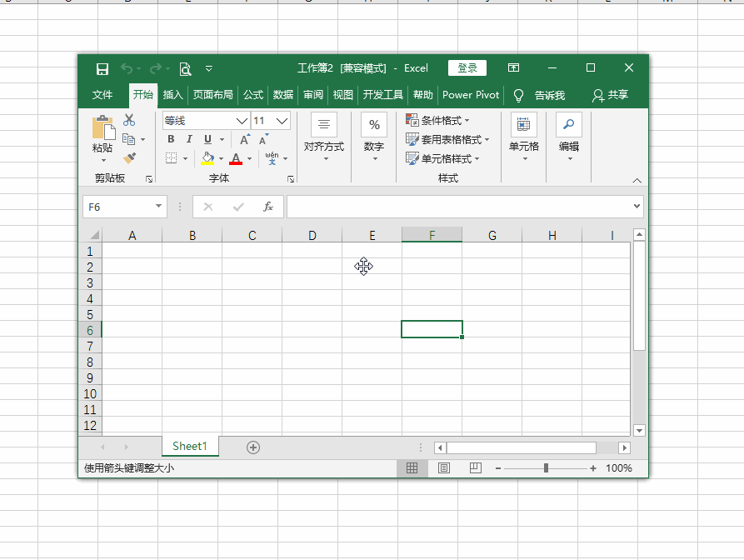Increase font size icon

[x=245, y=139]
